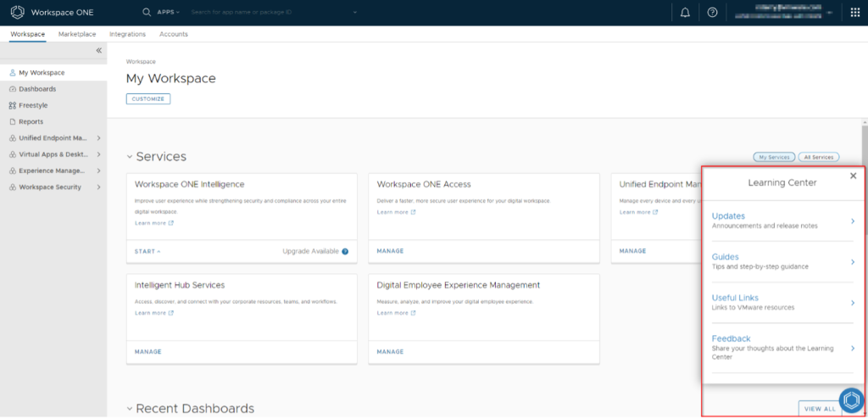The width and height of the screenshot is (868, 419).
Task: Expand the START menu on Intelligence card
Action: (x=147, y=252)
